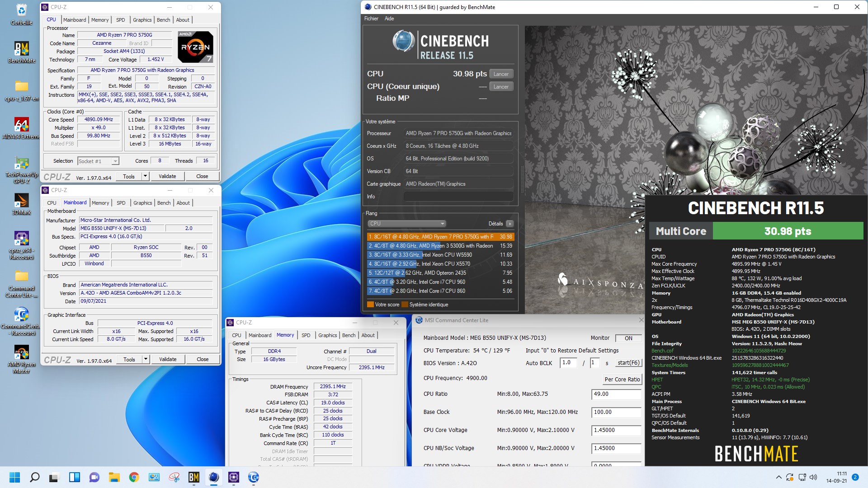Open the Windows Update tray icon
This screenshot has width=868, height=488.
[x=790, y=477]
